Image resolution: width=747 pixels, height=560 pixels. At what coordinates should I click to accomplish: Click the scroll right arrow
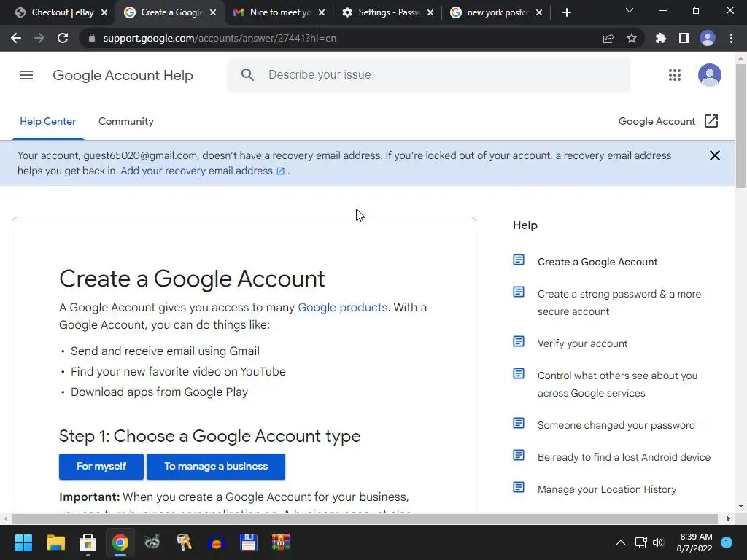tap(729, 518)
